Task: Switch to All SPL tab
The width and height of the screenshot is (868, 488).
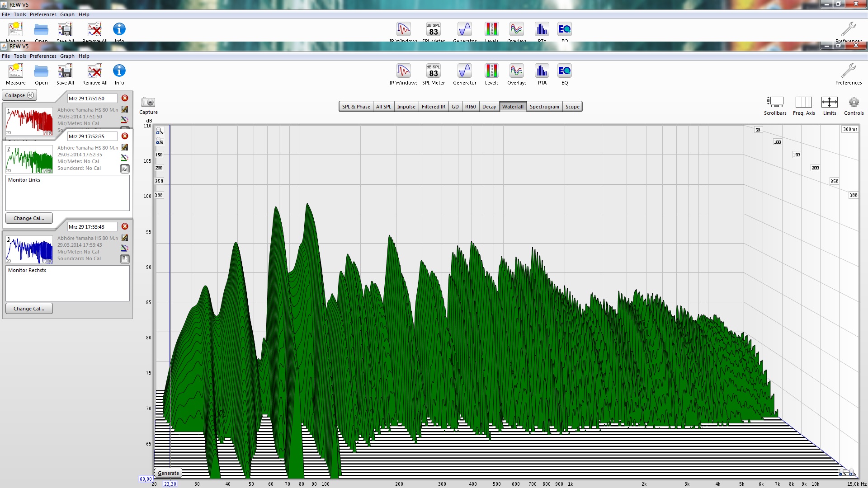Action: [x=383, y=107]
